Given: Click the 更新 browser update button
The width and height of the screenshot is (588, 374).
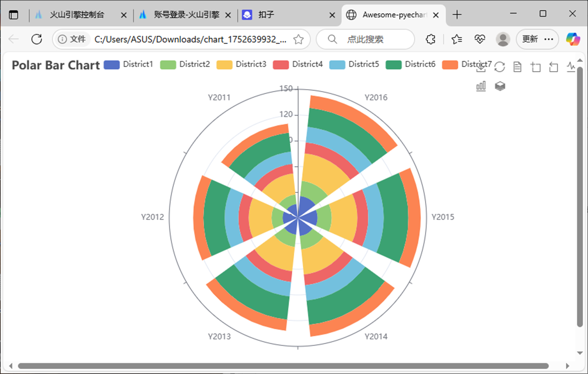Looking at the screenshot, I should [x=531, y=39].
